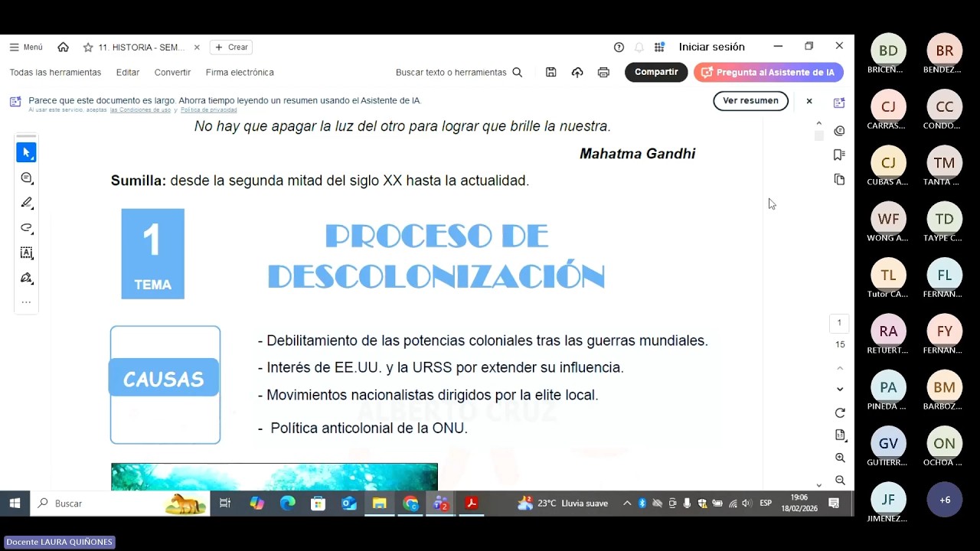Open the page thumbnails panel icon

click(839, 179)
